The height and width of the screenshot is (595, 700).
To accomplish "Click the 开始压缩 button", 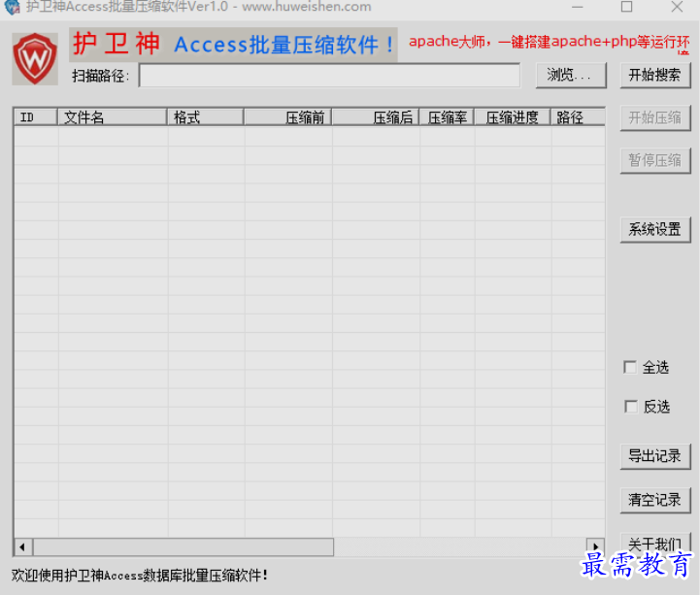I will pos(655,117).
